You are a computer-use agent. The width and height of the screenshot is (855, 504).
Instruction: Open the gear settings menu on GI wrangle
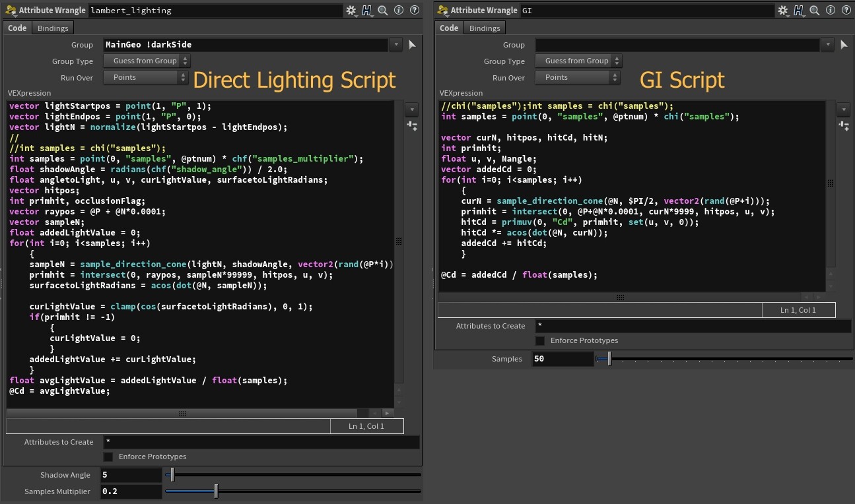pos(783,10)
